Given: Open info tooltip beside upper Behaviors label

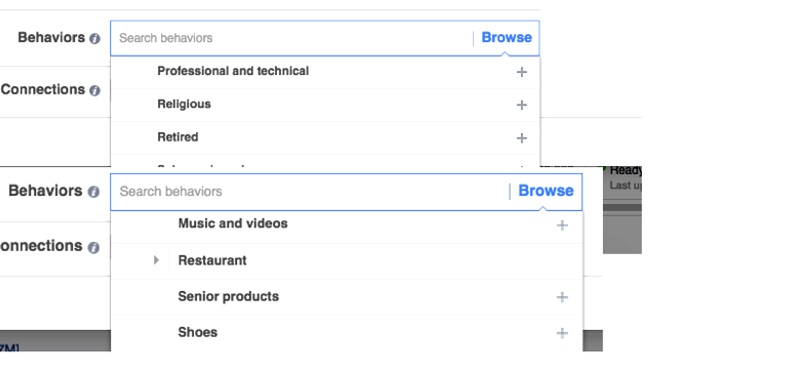Looking at the screenshot, I should [95, 39].
